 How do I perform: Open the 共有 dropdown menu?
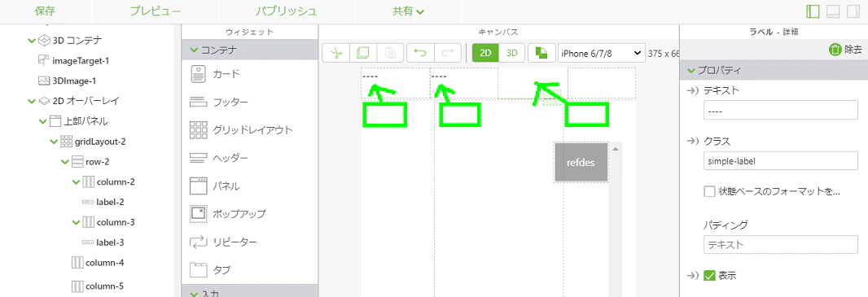tap(408, 11)
